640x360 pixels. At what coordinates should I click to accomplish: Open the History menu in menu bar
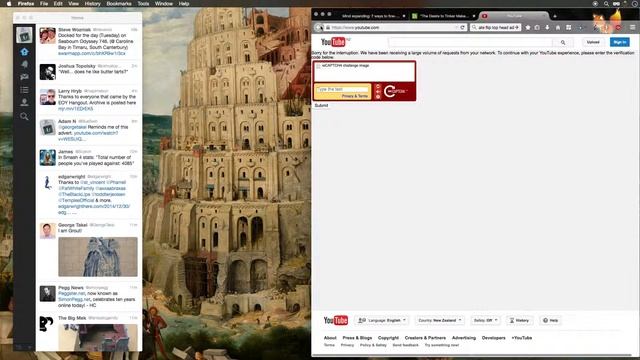click(92, 4)
